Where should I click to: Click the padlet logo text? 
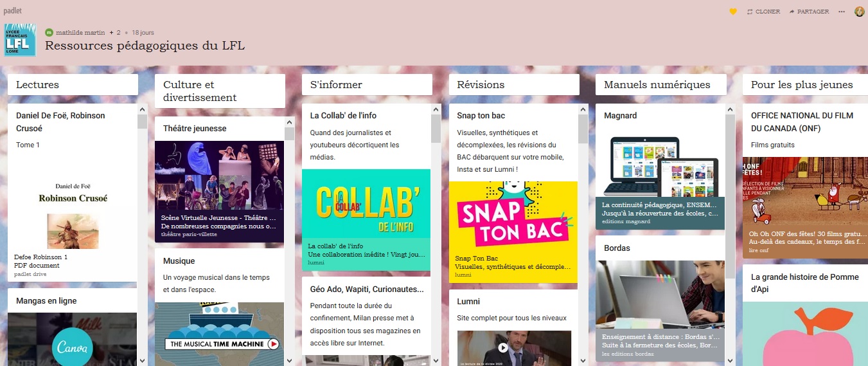click(12, 11)
